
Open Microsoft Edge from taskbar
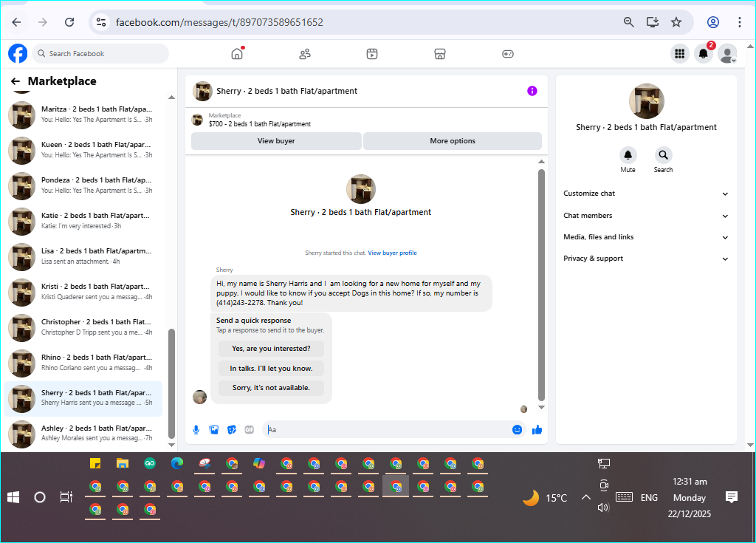(x=177, y=464)
